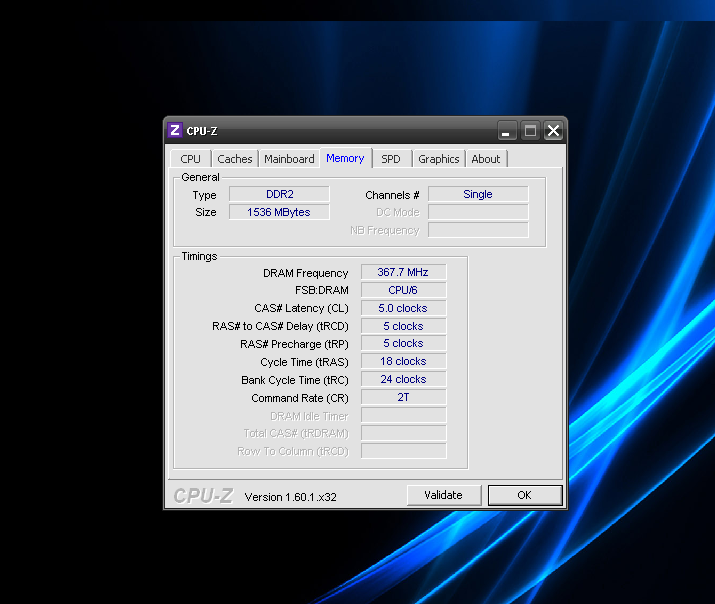Open the Caches tab

coord(235,159)
